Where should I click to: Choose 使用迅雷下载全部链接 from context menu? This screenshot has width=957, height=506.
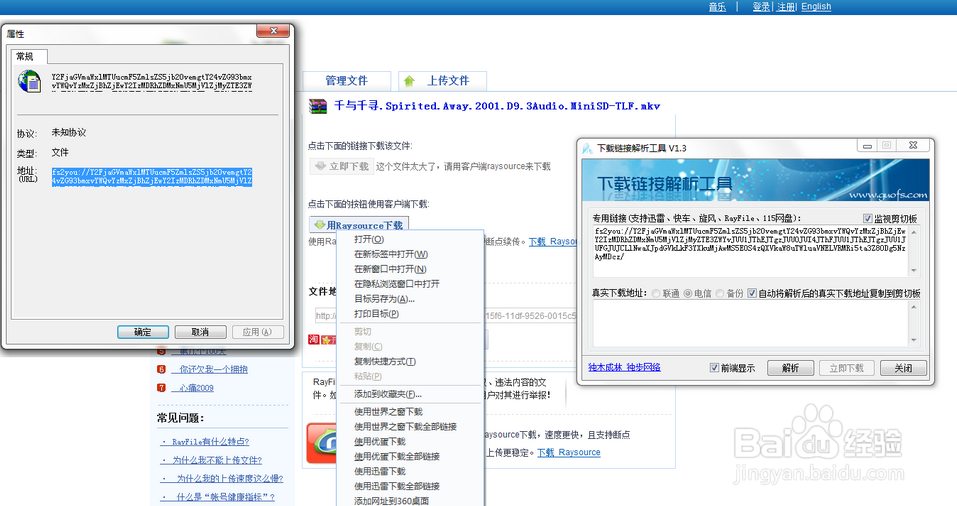pyautogui.click(x=410, y=486)
